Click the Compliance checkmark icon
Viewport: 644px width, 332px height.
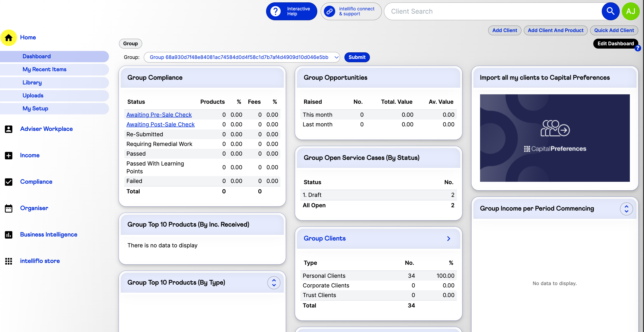[x=8, y=182]
